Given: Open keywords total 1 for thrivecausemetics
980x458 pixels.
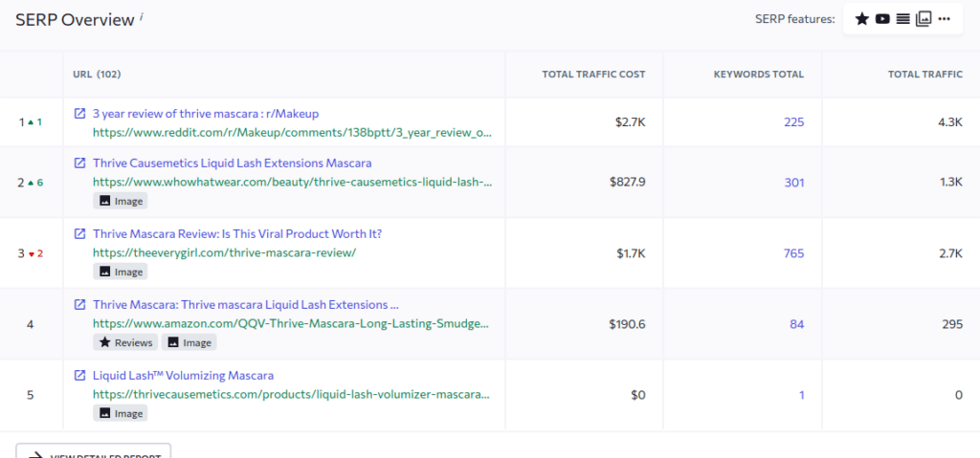Looking at the screenshot, I should (x=801, y=395).
